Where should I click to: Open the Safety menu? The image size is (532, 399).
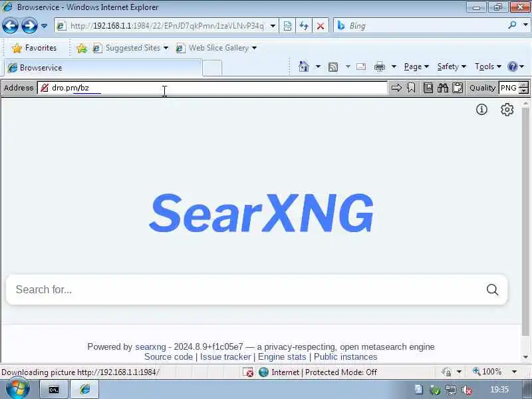[452, 66]
